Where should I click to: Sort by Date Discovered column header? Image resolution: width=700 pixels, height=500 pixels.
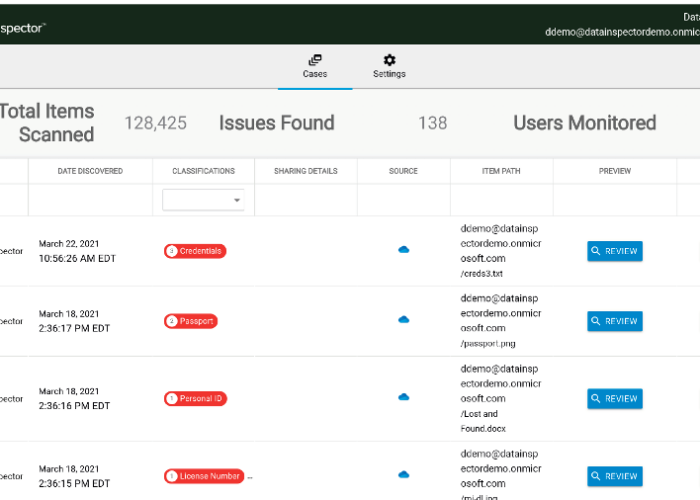click(90, 171)
